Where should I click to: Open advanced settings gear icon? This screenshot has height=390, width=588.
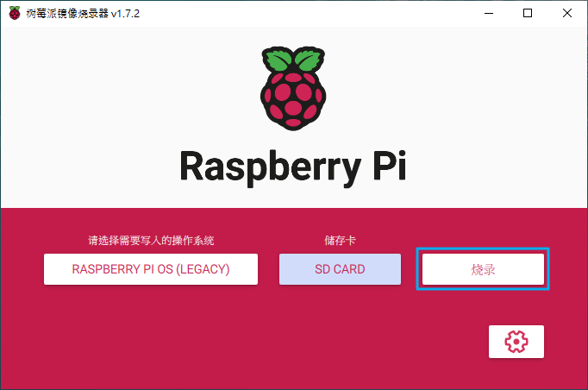[516, 342]
